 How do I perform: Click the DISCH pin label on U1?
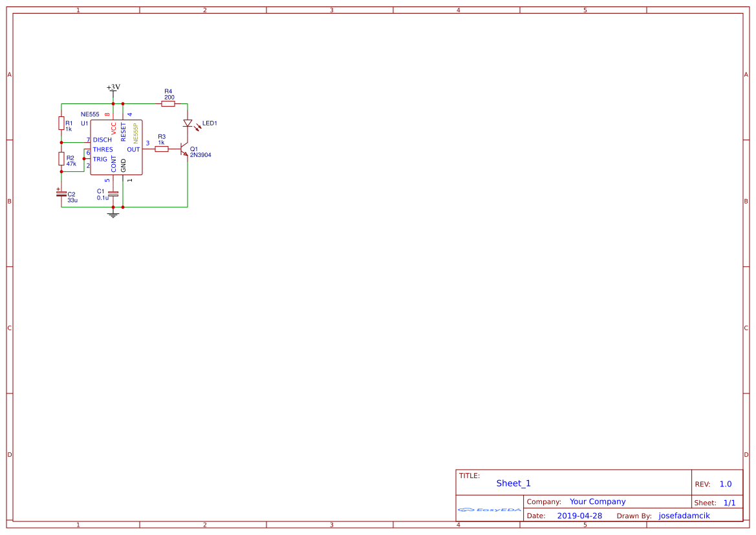pyautogui.click(x=102, y=140)
